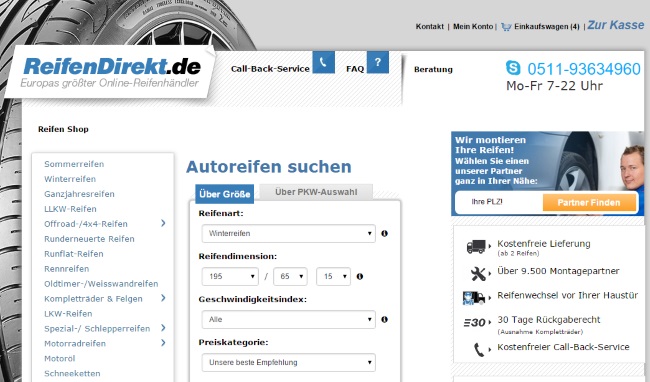Click the Ihre PLZ input field
This screenshot has height=382, width=650.
(499, 202)
